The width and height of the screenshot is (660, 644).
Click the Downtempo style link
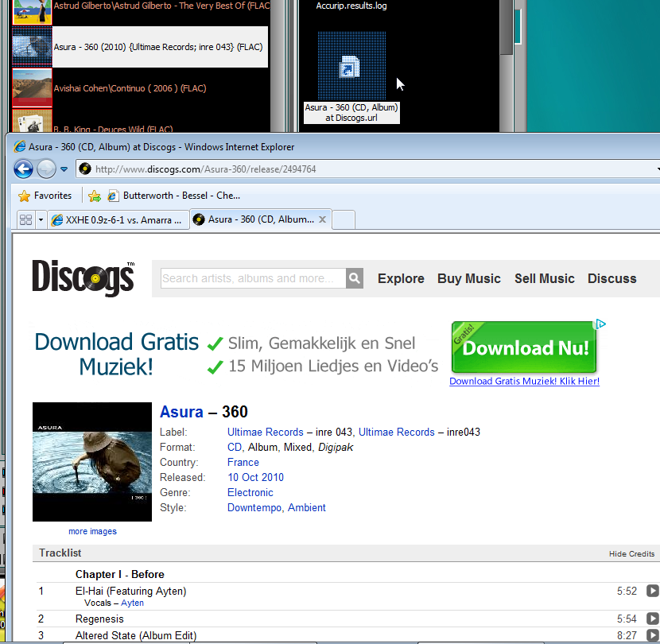254,508
